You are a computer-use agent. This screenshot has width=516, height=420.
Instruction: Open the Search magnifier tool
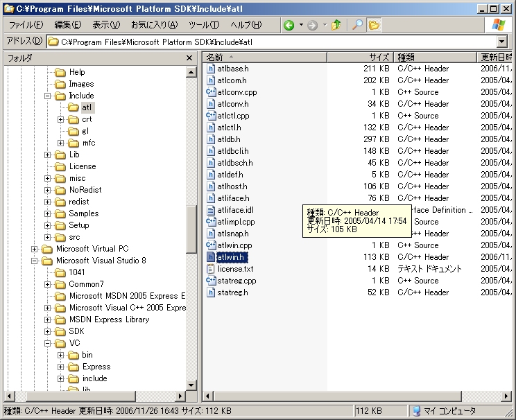coord(357,25)
